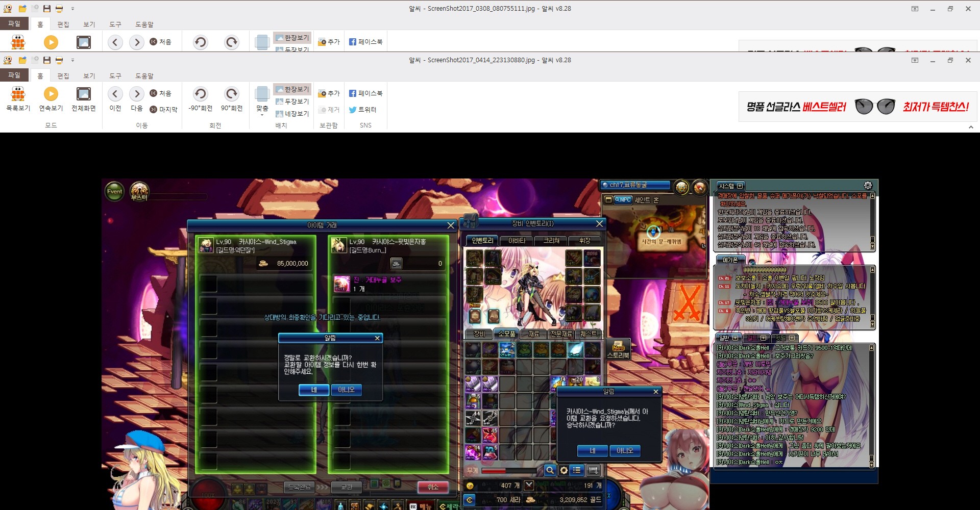Click print icon in back window title bar
This screenshot has height=510, width=980.
coord(59,9)
